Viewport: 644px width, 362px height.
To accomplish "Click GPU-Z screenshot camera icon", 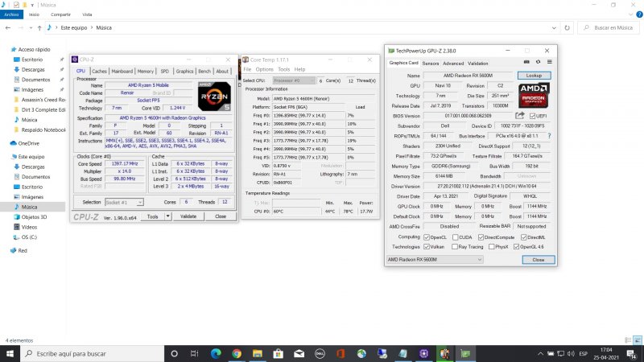I will tap(526, 62).
